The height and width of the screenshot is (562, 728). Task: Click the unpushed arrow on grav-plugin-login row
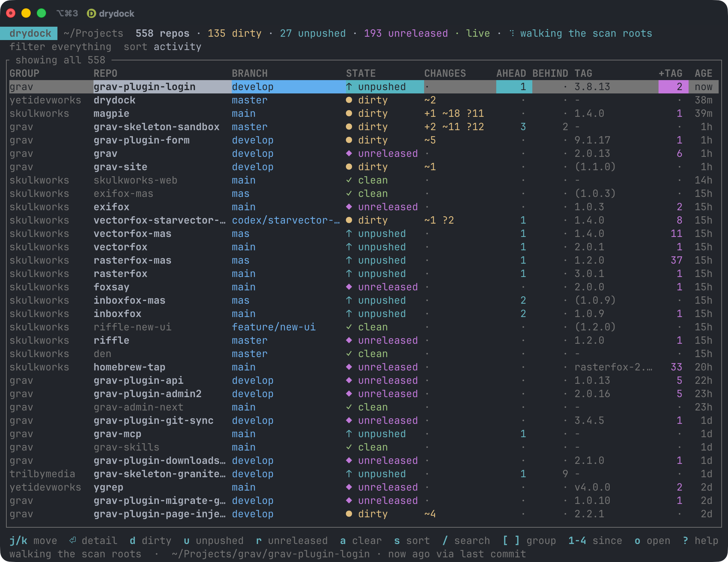click(349, 87)
